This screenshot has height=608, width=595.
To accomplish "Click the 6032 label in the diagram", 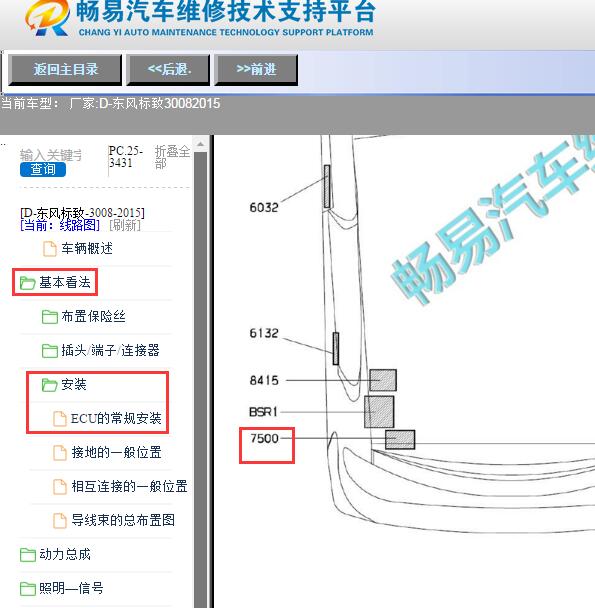I will tap(264, 208).
